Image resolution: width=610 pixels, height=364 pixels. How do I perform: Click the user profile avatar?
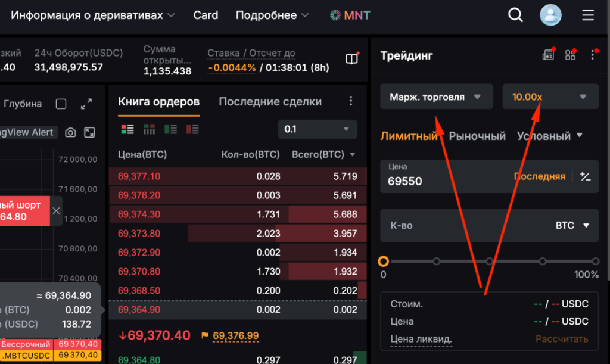(x=550, y=15)
